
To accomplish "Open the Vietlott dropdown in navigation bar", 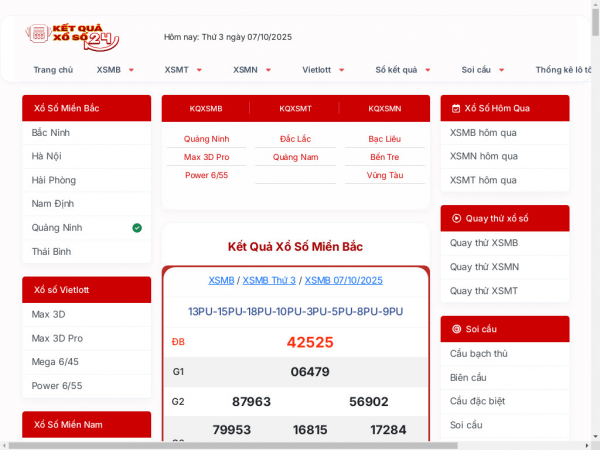I will point(341,70).
